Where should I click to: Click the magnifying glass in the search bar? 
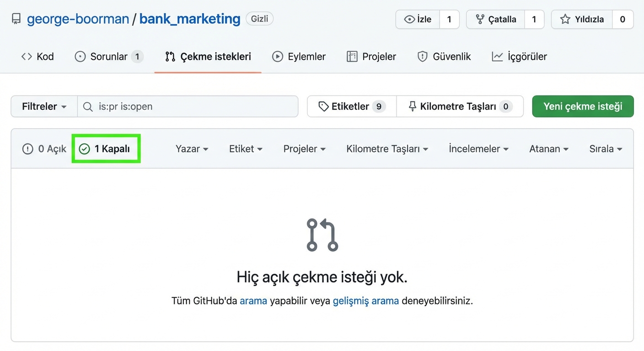pyautogui.click(x=87, y=106)
